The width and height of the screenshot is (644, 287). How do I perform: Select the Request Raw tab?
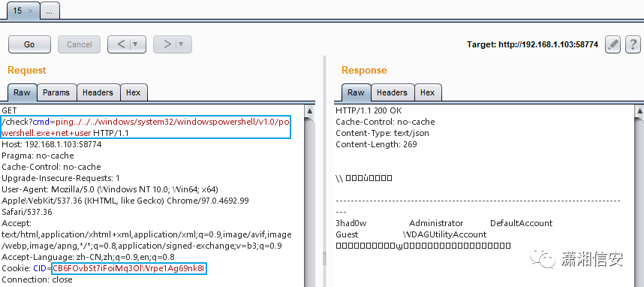23,92
